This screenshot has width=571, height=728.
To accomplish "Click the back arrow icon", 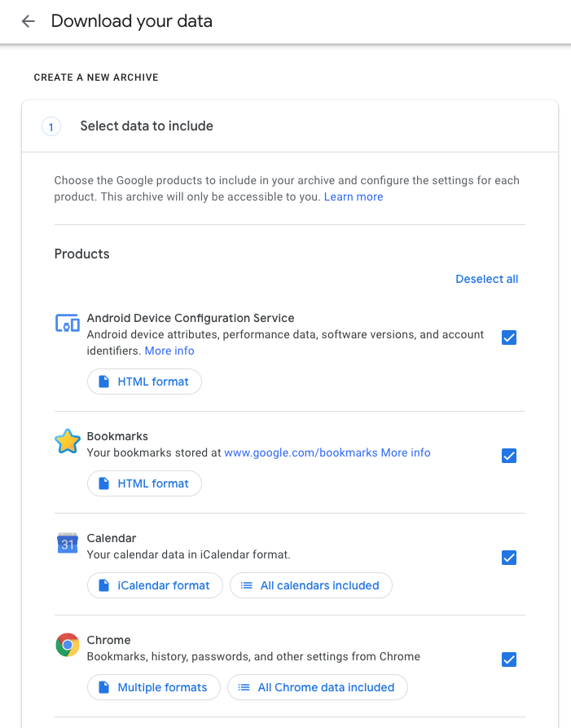I will 29,22.
